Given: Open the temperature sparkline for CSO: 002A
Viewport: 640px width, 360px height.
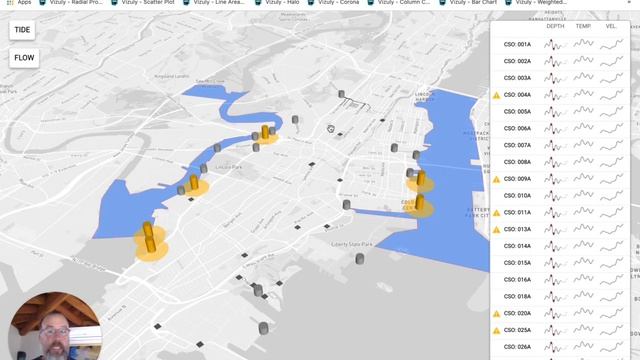Looking at the screenshot, I should (x=583, y=60).
